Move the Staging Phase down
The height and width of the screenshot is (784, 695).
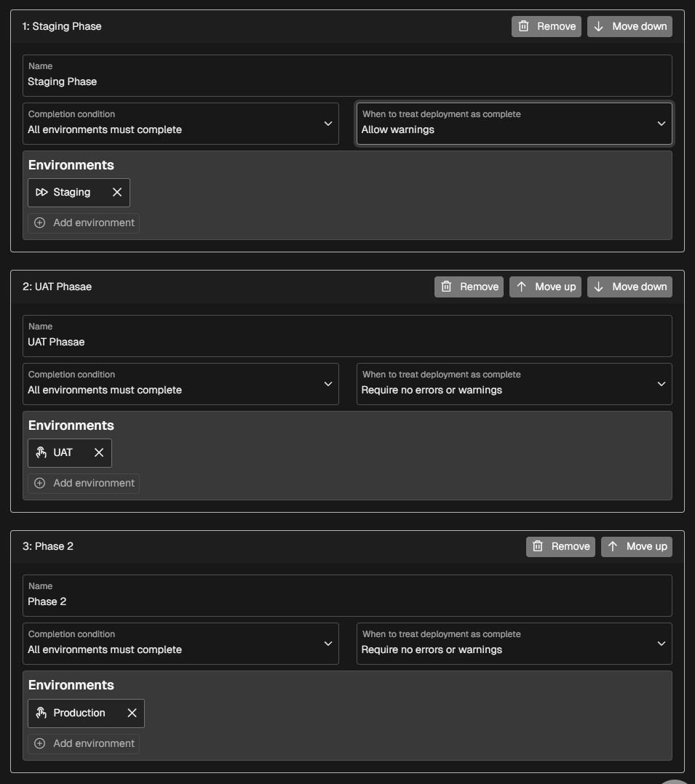pyautogui.click(x=630, y=26)
